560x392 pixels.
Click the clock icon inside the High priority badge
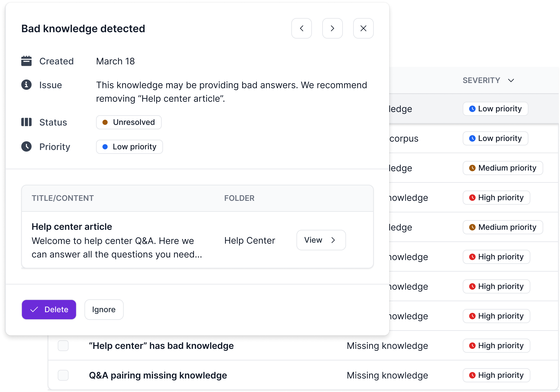pyautogui.click(x=473, y=198)
